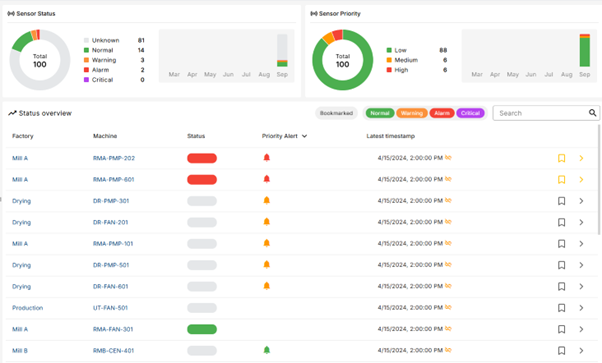Click grey status pill for UT-FAN-501
Screen dimensions: 602x363
[202, 308]
